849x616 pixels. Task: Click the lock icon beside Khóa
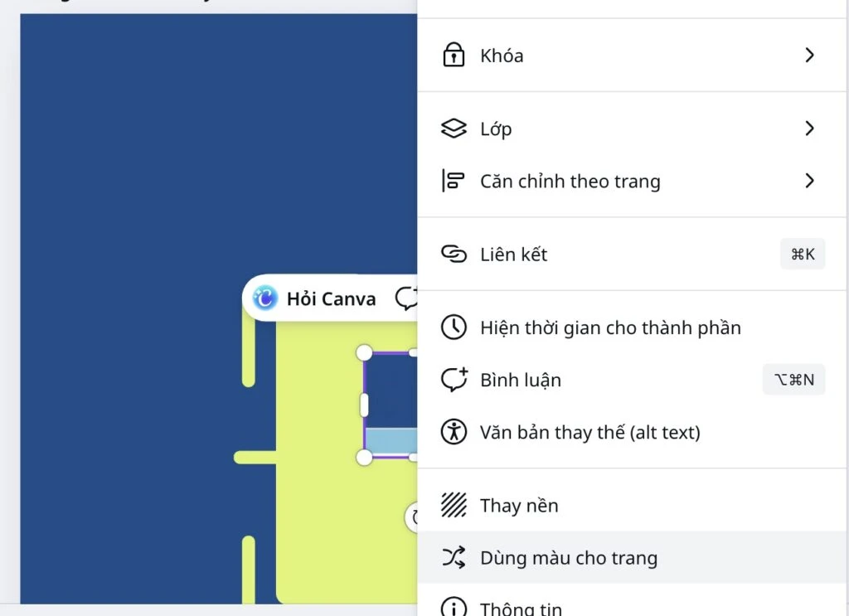pos(454,56)
